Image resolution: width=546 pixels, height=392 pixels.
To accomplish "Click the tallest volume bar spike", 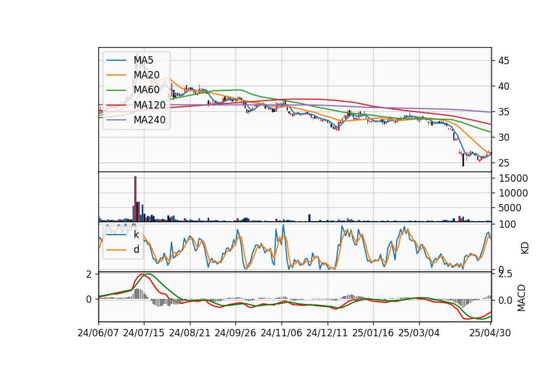I will pyautogui.click(x=135, y=199).
